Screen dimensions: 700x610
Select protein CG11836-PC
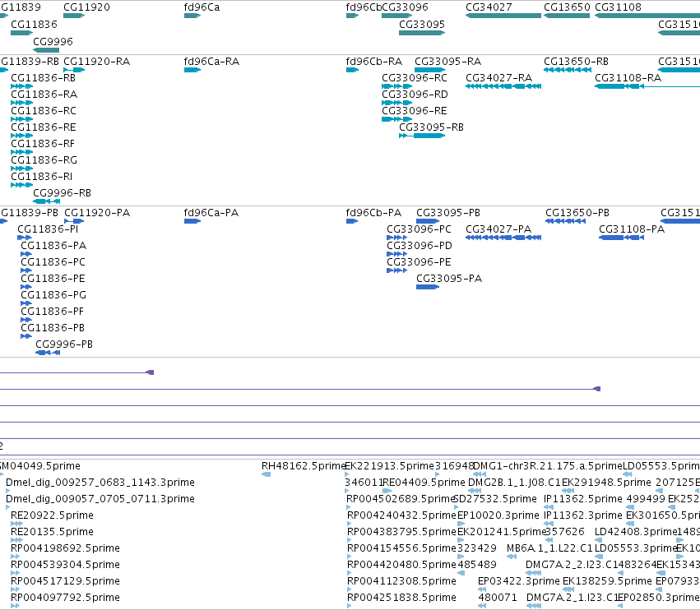point(26,270)
